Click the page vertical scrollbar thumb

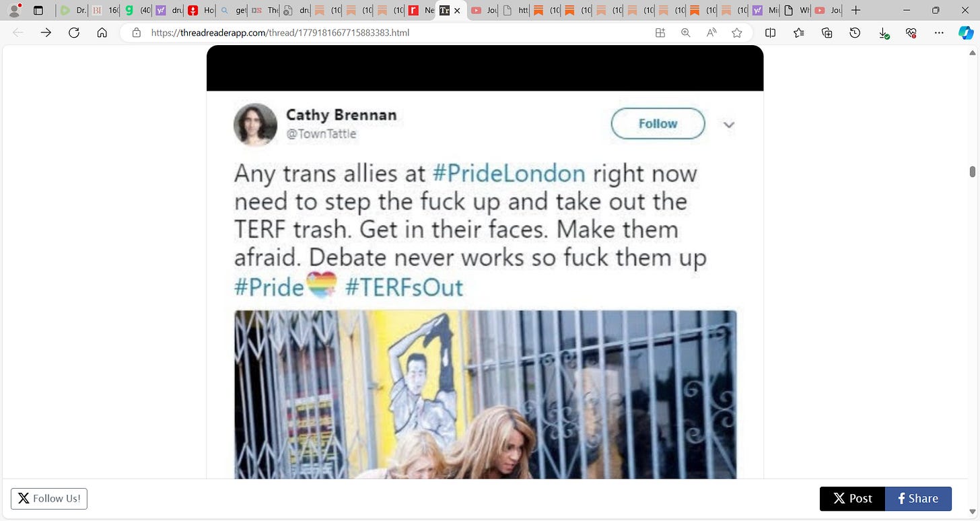(973, 172)
